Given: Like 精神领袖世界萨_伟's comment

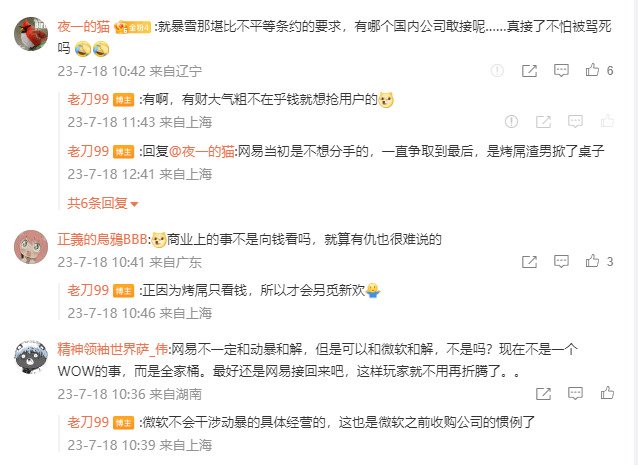Looking at the screenshot, I should click(x=607, y=393).
